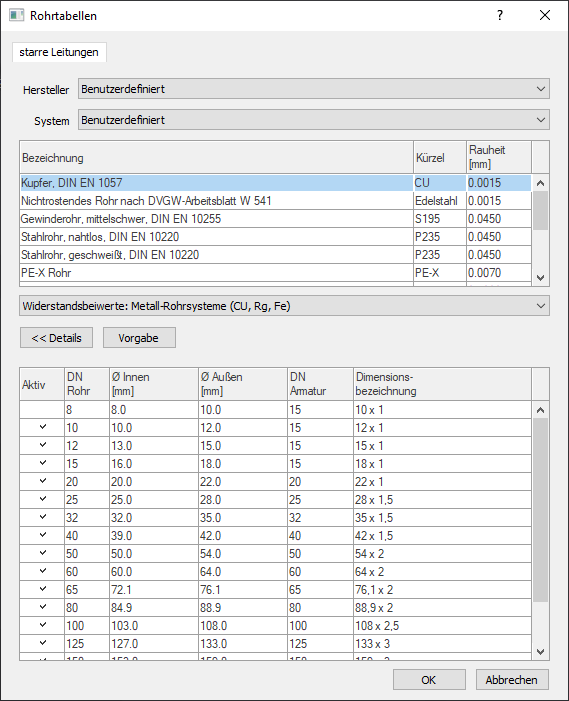
Task: Click inner diameter cell 13.0
Action: 154,445
